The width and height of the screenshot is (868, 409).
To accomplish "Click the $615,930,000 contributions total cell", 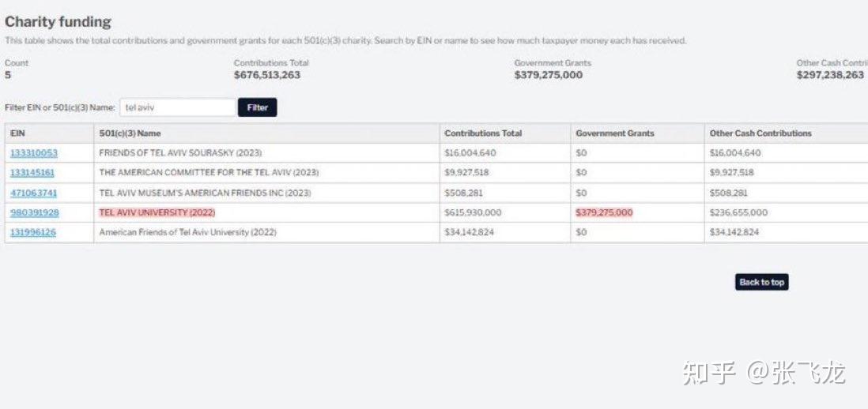I will click(x=473, y=213).
